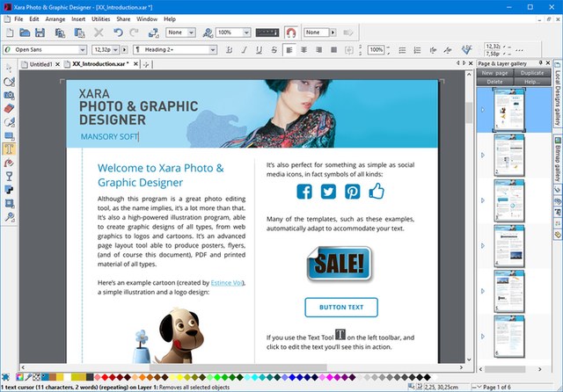Open the color editor icon
The width and height of the screenshot is (563, 392).
pos(19,377)
